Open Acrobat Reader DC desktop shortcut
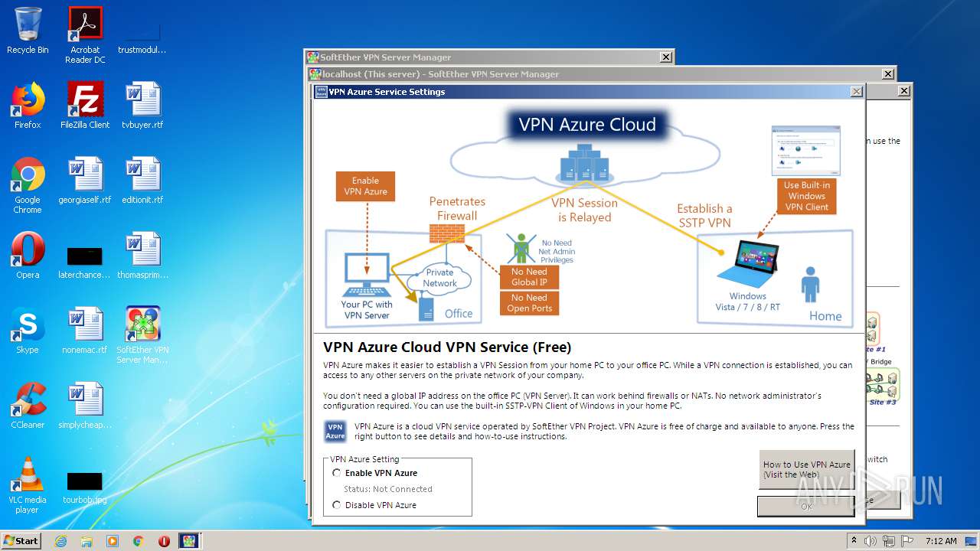The width and height of the screenshot is (980, 551). pyautogui.click(x=85, y=35)
